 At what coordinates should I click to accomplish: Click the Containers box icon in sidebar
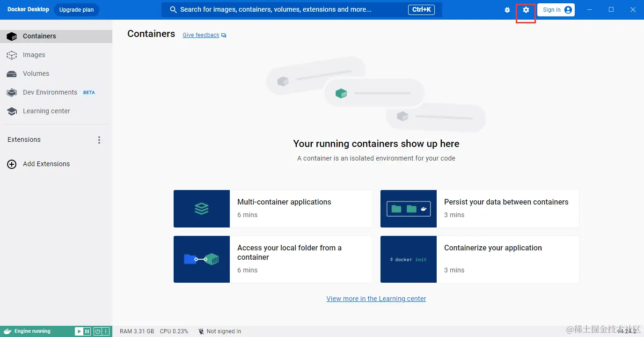point(12,37)
